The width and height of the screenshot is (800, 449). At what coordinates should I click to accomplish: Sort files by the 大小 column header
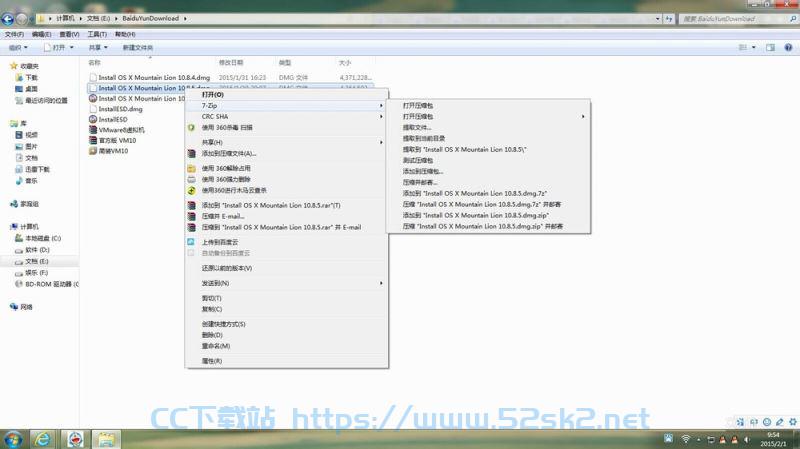pos(345,63)
